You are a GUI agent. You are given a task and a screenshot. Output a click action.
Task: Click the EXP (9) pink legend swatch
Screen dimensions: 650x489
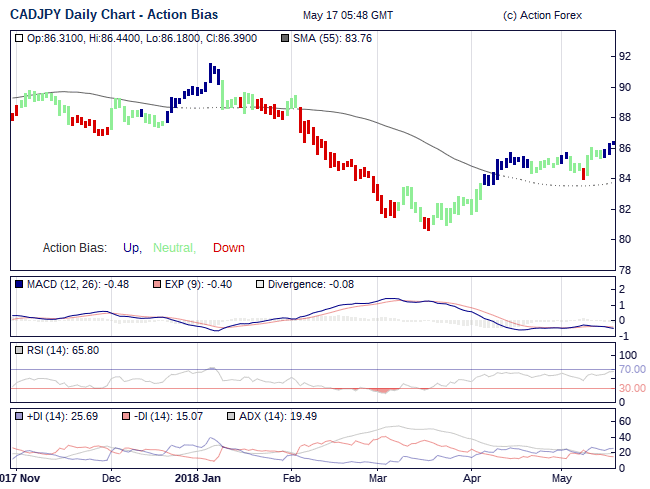[157, 284]
